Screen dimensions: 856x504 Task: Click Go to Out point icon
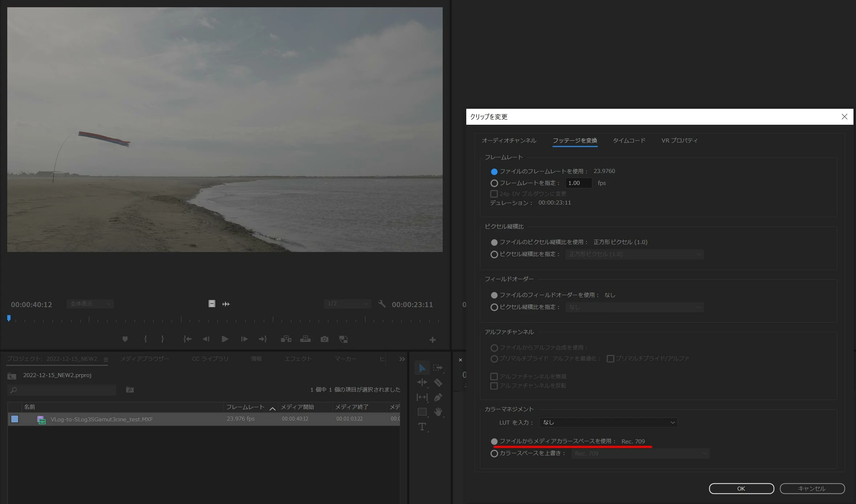[263, 339]
